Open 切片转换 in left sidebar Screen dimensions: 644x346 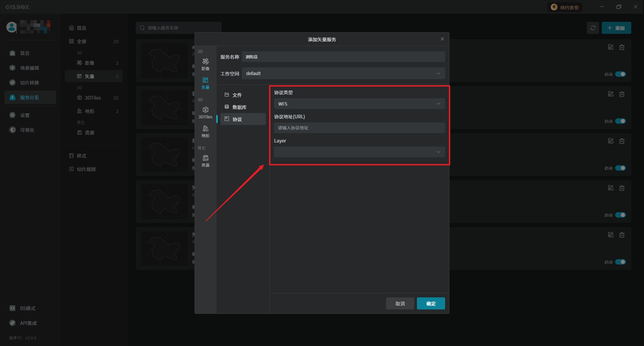[30, 83]
